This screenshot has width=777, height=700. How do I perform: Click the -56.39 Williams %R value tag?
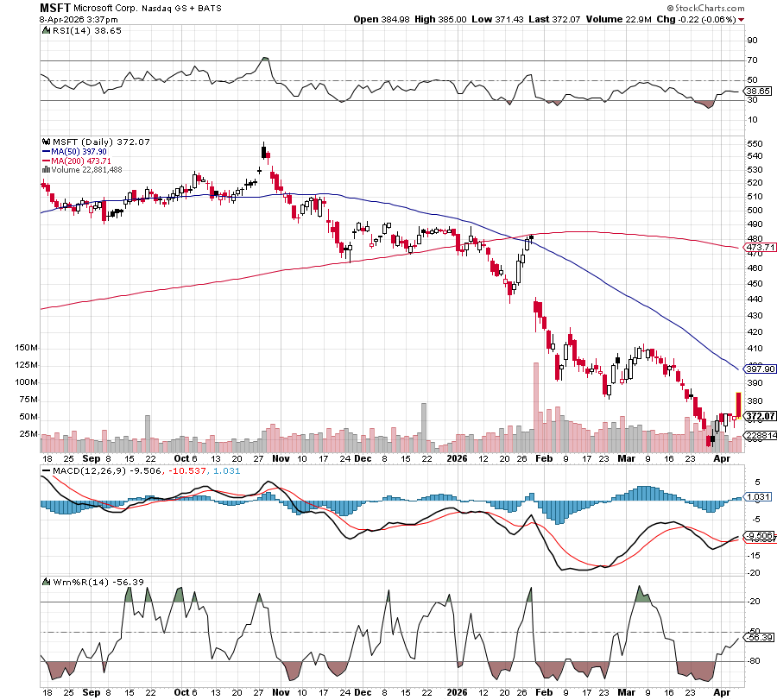(759, 637)
